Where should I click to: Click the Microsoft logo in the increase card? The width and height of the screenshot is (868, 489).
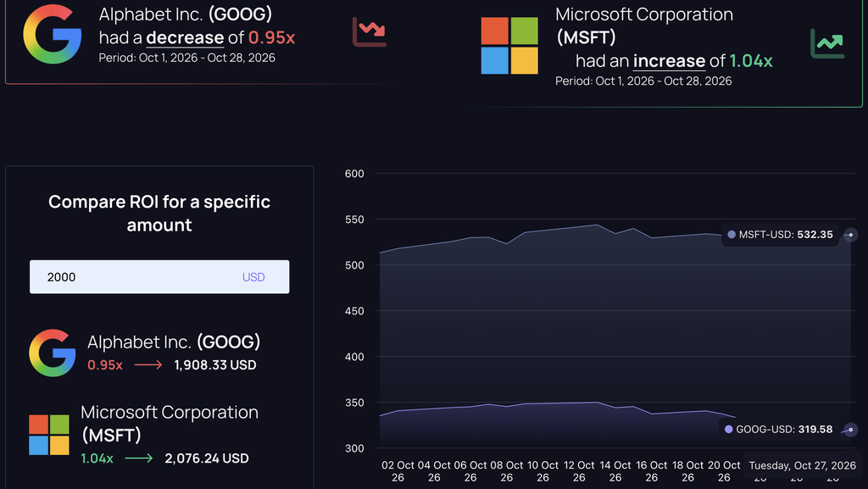click(x=509, y=46)
